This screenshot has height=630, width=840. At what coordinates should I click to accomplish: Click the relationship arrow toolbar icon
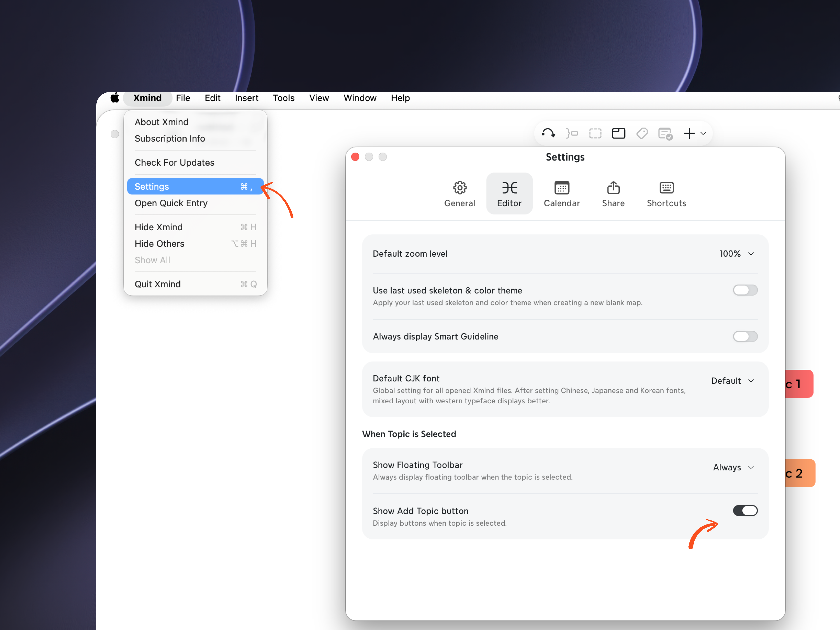(x=548, y=133)
